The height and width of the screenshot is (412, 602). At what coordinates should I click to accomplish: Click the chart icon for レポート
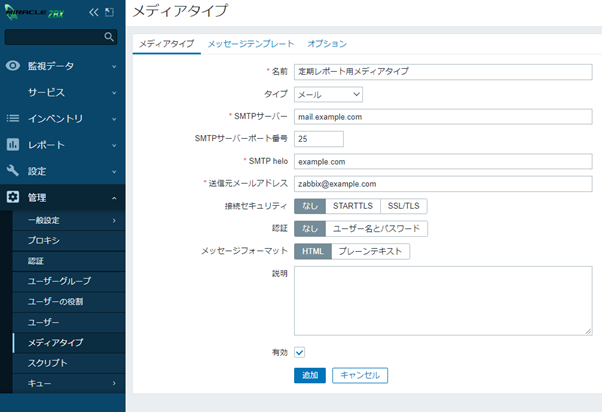13,145
